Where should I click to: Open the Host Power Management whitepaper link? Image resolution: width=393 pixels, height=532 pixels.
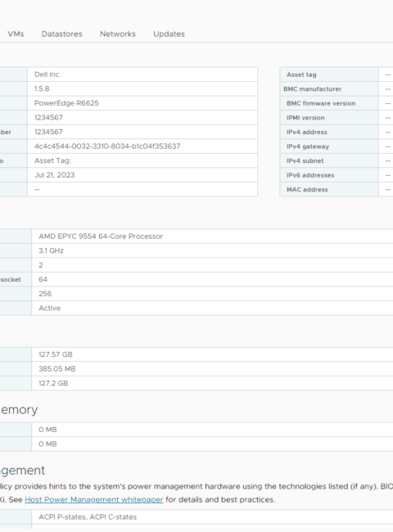[x=94, y=500]
